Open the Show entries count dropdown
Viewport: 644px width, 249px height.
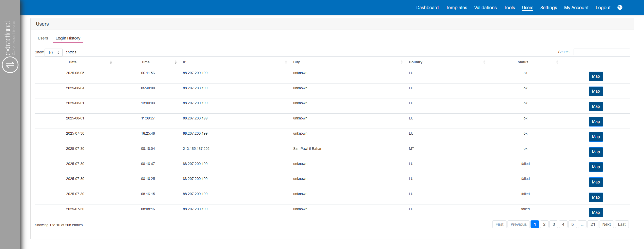click(x=53, y=53)
